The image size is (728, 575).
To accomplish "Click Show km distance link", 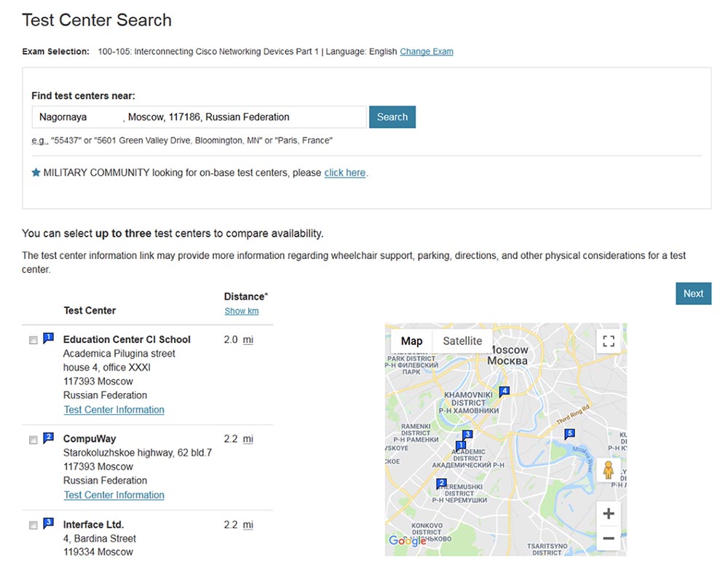I will pyautogui.click(x=242, y=311).
